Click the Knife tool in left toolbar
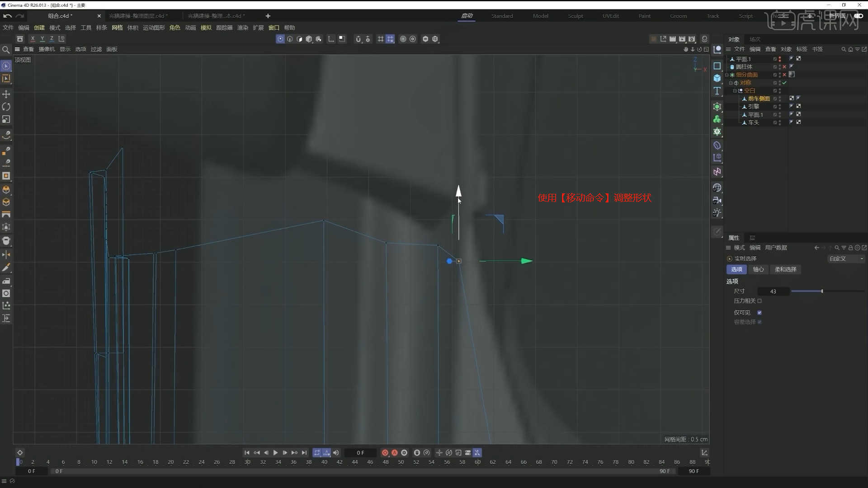Image resolution: width=868 pixels, height=488 pixels. click(6, 268)
